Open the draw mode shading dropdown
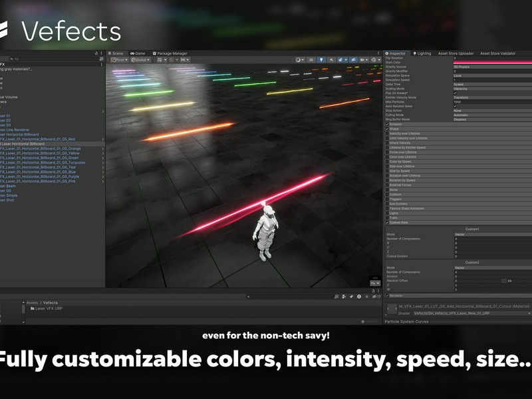The image size is (532, 399). pyautogui.click(x=300, y=60)
